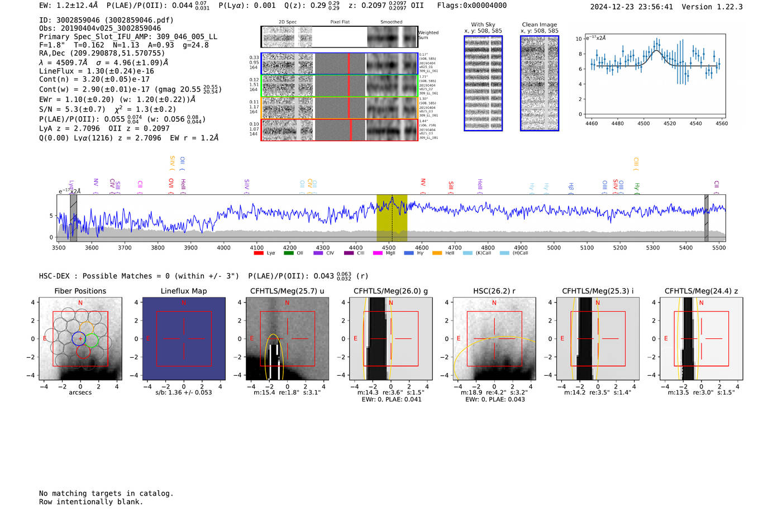Select the CIV legend color swatch

point(318,253)
